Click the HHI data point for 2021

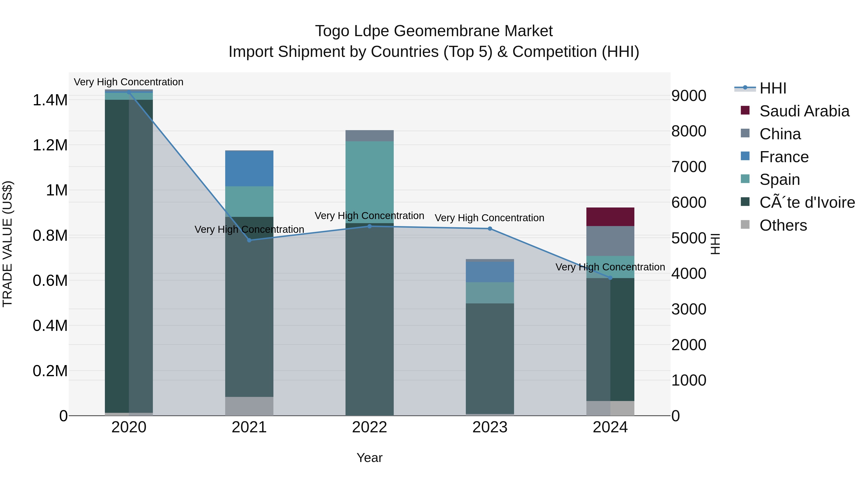(x=249, y=240)
